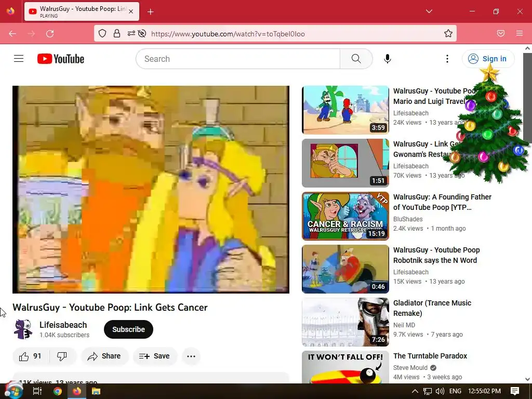Click into the YouTube Search field
The width and height of the screenshot is (532, 399).
(x=238, y=59)
